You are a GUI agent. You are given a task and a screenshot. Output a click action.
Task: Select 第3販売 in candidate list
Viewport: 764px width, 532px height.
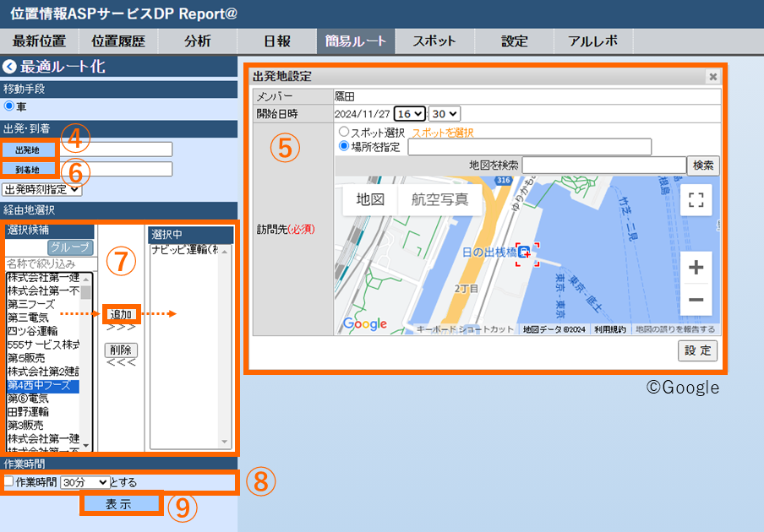coord(43,426)
